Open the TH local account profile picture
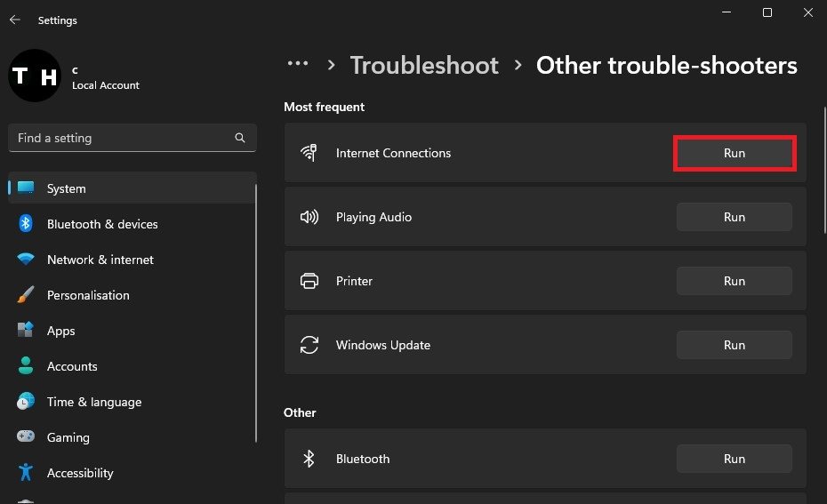Image resolution: width=827 pixels, height=504 pixels. tap(34, 76)
